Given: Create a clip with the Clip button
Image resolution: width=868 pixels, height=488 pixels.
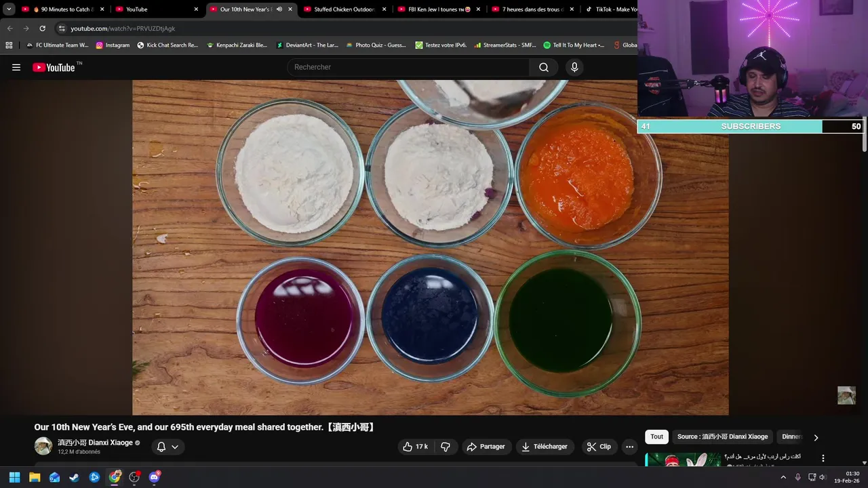Looking at the screenshot, I should pos(599,447).
